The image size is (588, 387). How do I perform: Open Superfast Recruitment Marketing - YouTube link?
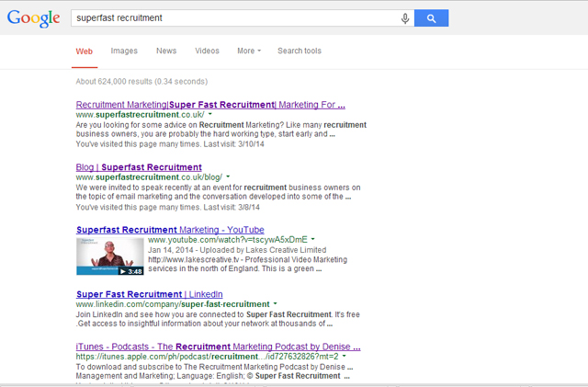click(x=170, y=230)
